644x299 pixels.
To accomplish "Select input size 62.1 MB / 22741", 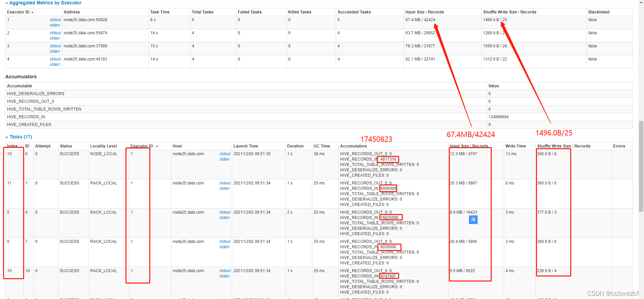I will [x=420, y=59].
